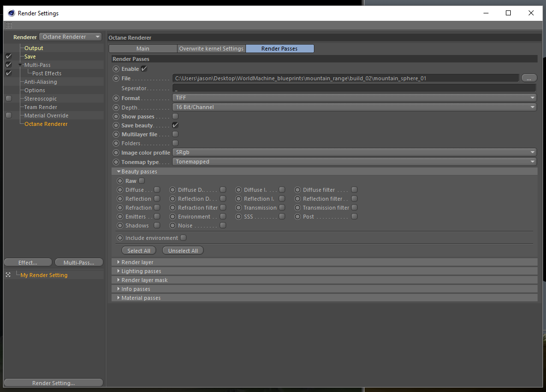Image resolution: width=546 pixels, height=392 pixels.
Task: Click the Cinema 4D logo icon in title bar
Action: click(x=11, y=13)
